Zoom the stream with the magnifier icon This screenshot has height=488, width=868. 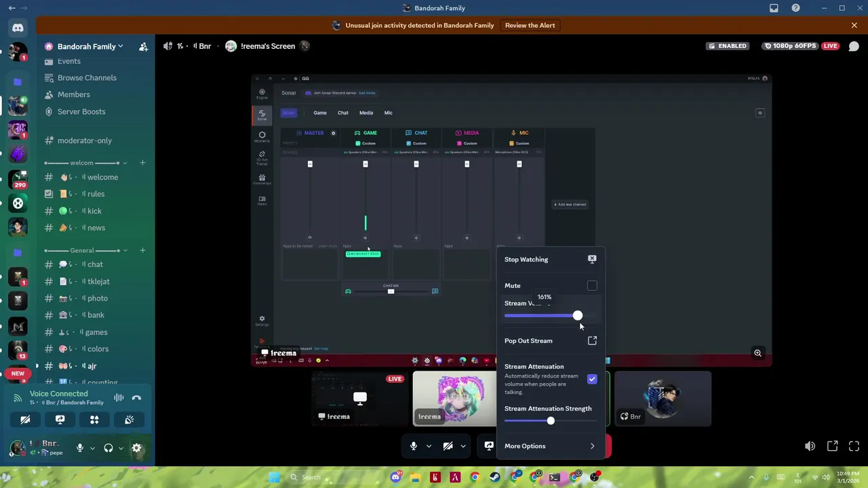pos(757,353)
